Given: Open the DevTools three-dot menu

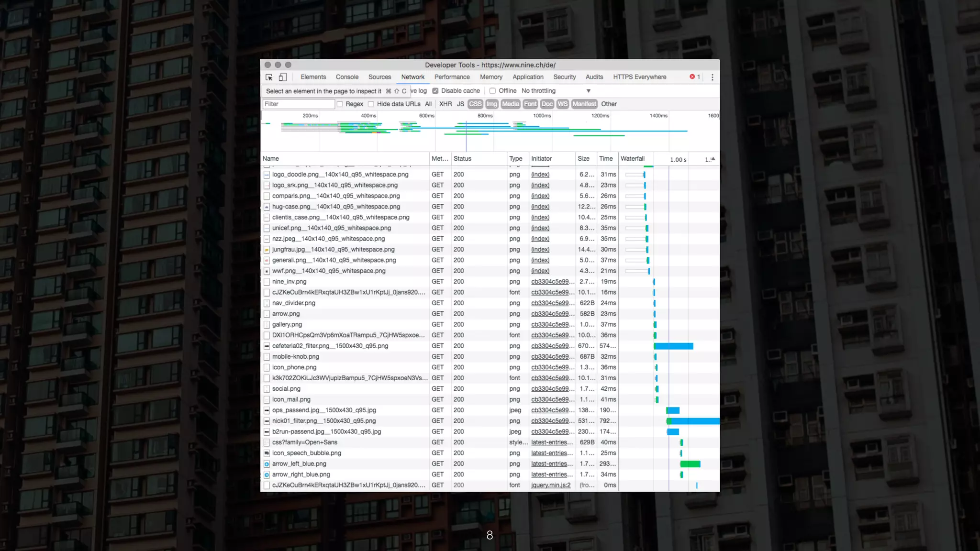Looking at the screenshot, I should (712, 77).
